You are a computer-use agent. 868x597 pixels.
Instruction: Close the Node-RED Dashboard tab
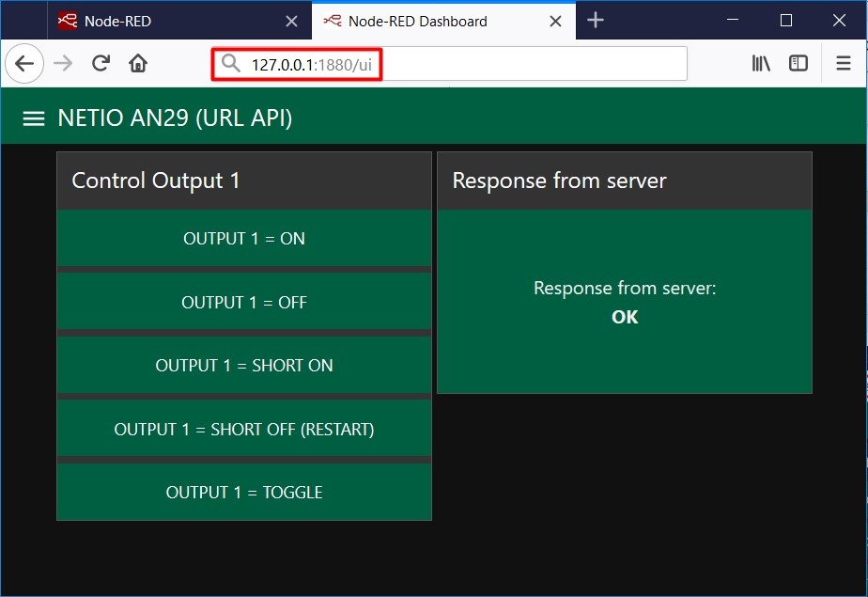[x=555, y=21]
